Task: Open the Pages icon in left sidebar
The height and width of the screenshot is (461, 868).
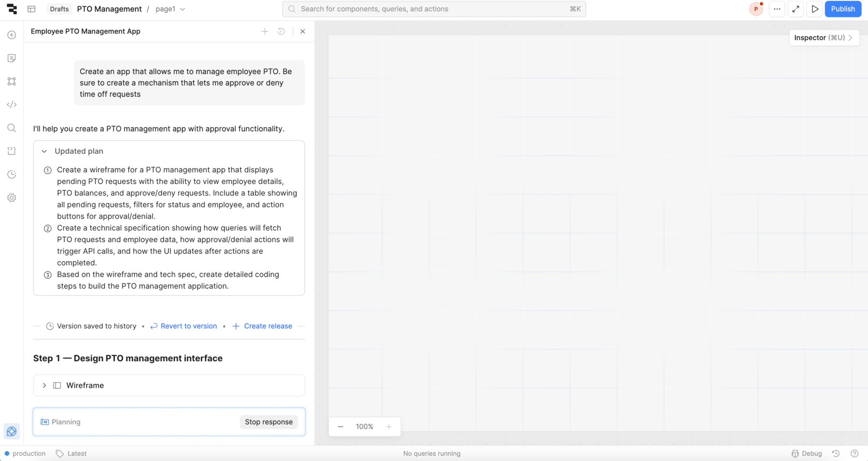Action: (x=12, y=58)
